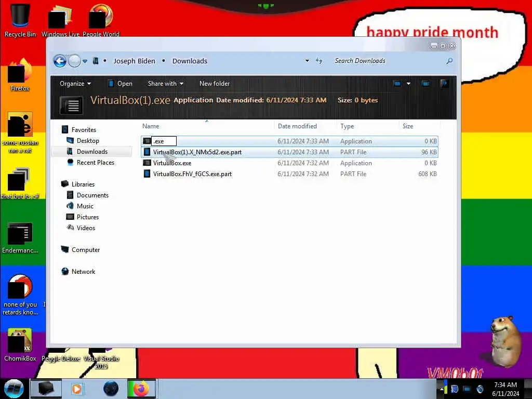Click the Downloads breadcrumb in address bar
The image size is (532, 399).
click(x=190, y=61)
